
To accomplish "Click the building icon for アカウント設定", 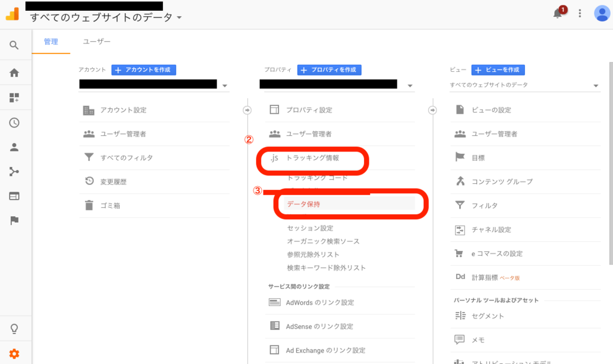I will (x=89, y=110).
